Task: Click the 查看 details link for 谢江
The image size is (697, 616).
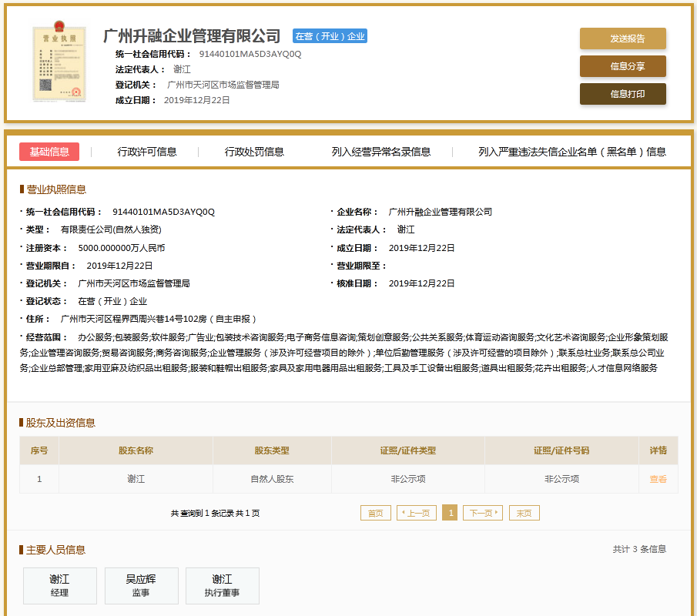Action: (x=658, y=479)
